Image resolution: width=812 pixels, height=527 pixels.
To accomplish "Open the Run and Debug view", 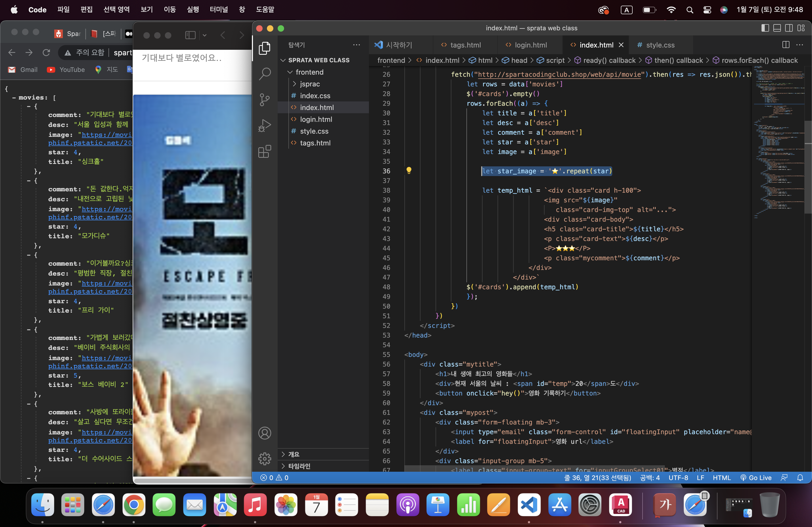I will pos(264,125).
